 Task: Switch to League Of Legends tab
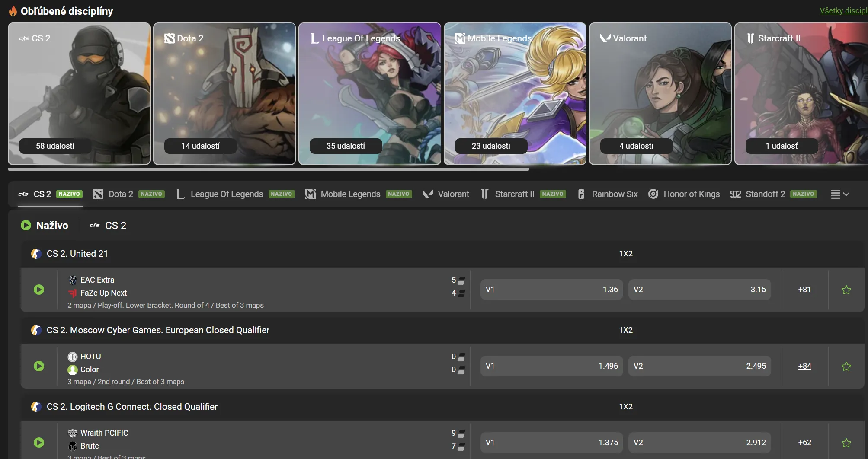[x=235, y=194]
